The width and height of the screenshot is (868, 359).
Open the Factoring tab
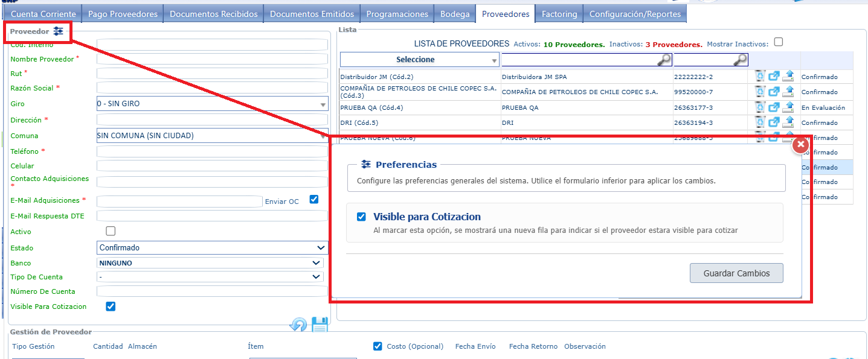[559, 14]
